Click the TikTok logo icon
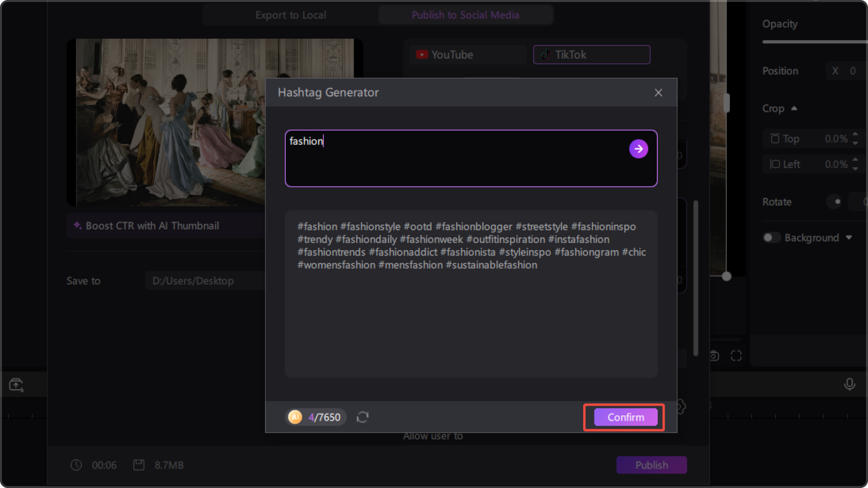This screenshot has width=868, height=488. (545, 55)
